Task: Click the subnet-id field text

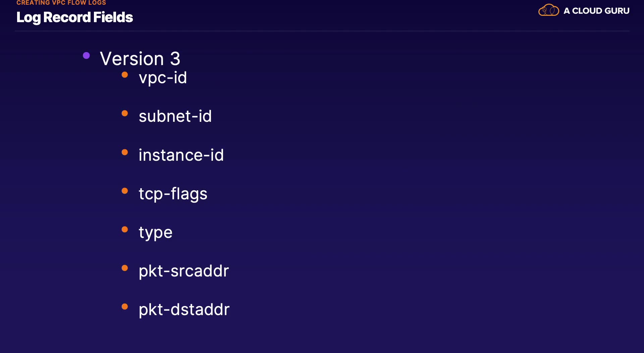Action: tap(175, 116)
